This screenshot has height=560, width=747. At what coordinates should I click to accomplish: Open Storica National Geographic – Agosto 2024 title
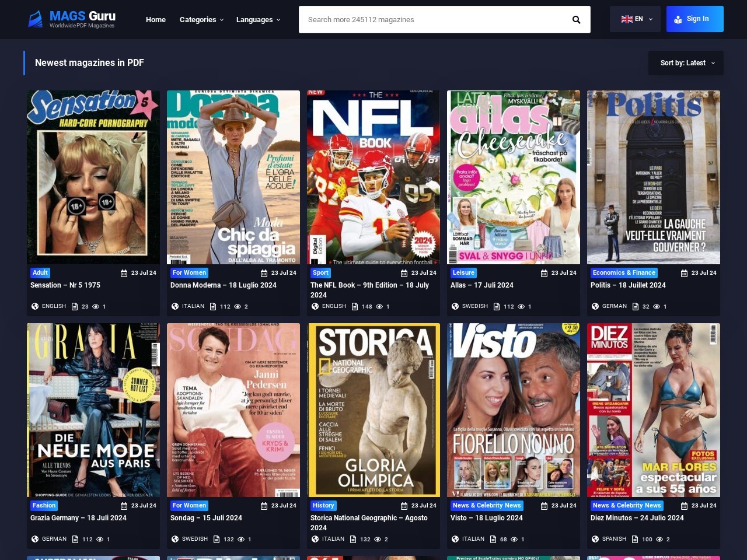click(369, 523)
